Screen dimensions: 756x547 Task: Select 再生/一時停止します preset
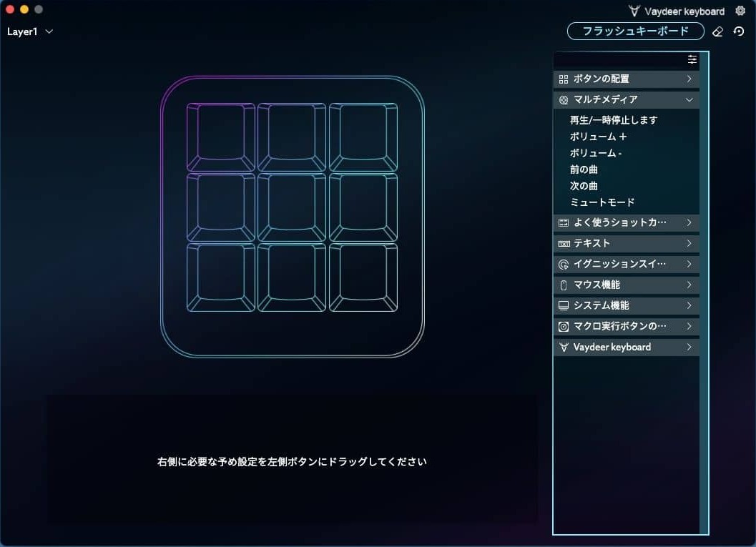click(613, 120)
